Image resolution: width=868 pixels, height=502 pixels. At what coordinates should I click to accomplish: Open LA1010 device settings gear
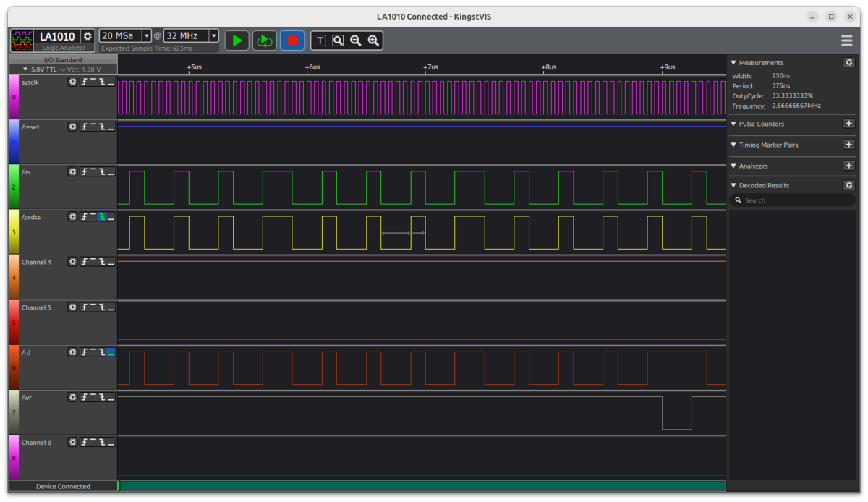tap(88, 36)
